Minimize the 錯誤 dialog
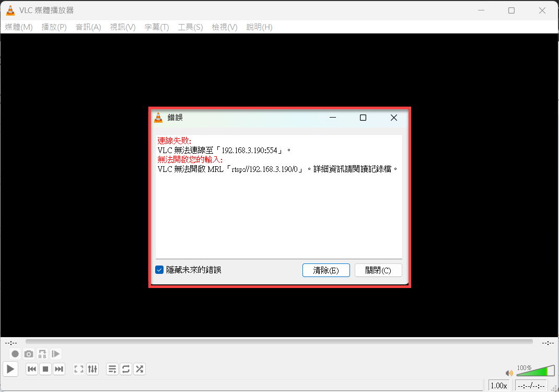Viewport: 559px width, 392px height. (x=333, y=118)
